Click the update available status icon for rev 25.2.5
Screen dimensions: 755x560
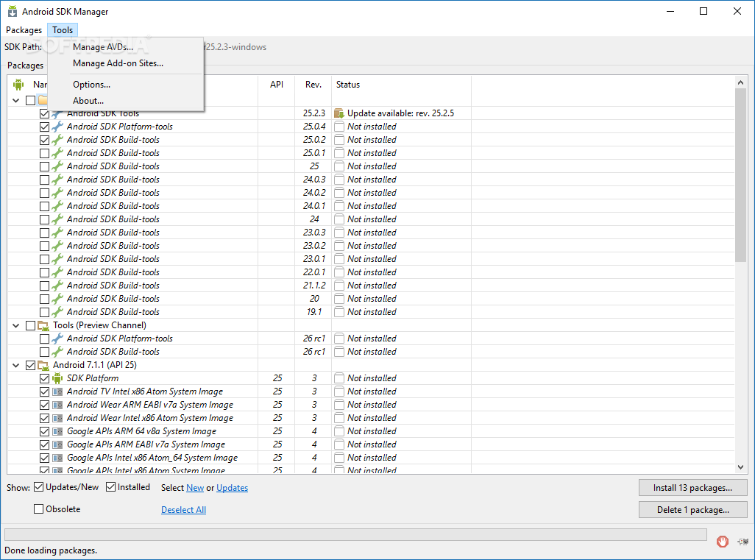(339, 113)
